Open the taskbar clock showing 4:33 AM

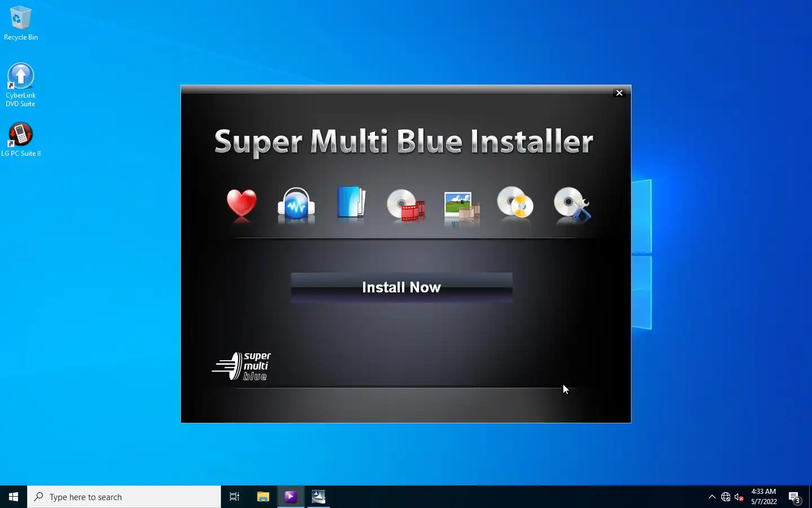[x=764, y=497]
